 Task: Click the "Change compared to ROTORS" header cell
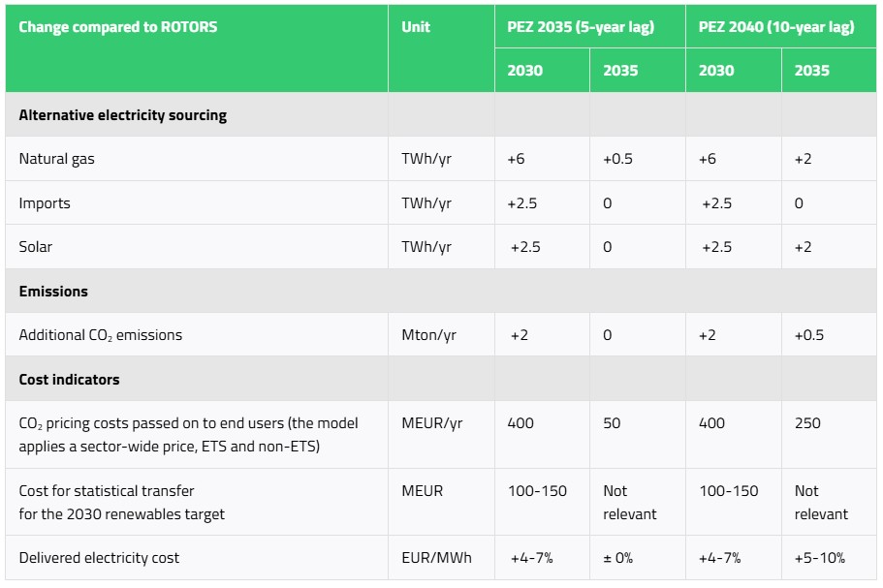pyautogui.click(x=118, y=27)
